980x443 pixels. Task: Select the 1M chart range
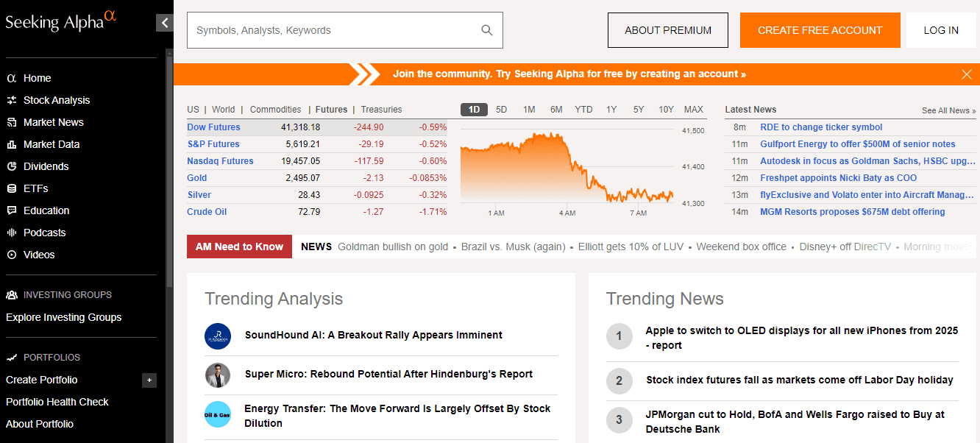529,110
